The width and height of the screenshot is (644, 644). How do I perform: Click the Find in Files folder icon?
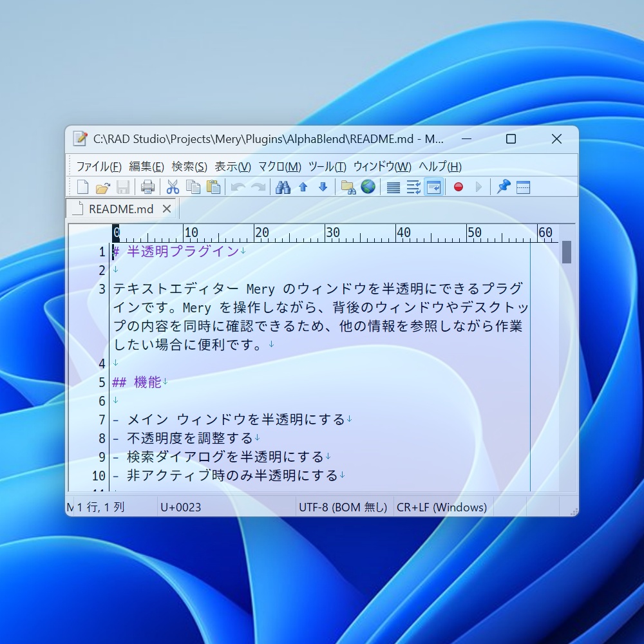(348, 187)
